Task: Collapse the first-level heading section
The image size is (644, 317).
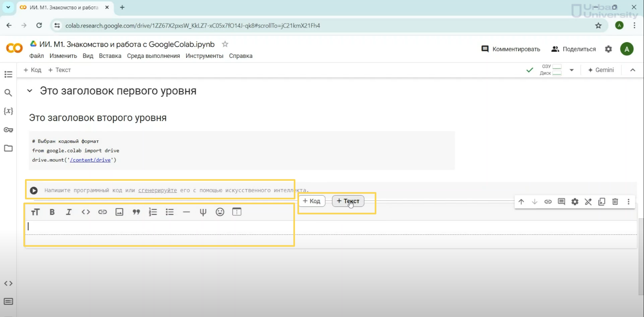Action: tap(30, 91)
